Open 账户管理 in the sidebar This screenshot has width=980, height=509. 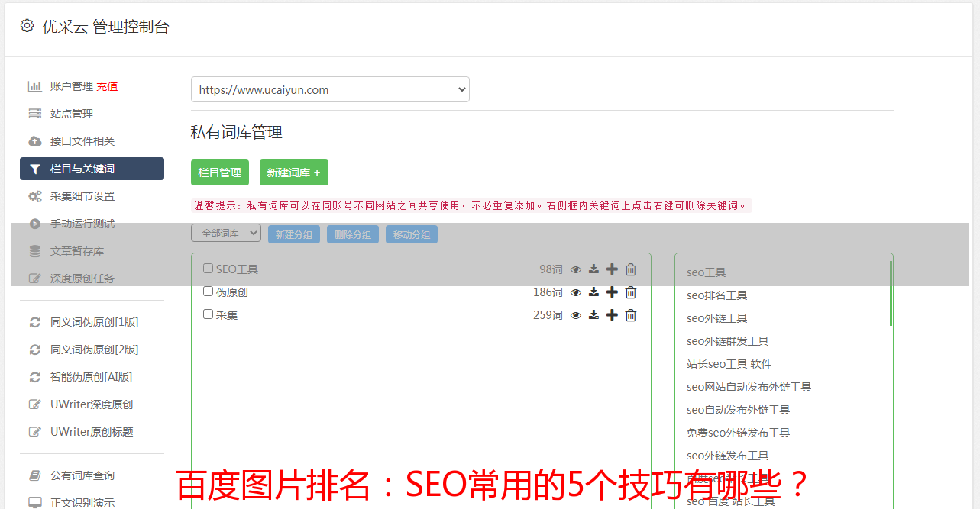72,86
